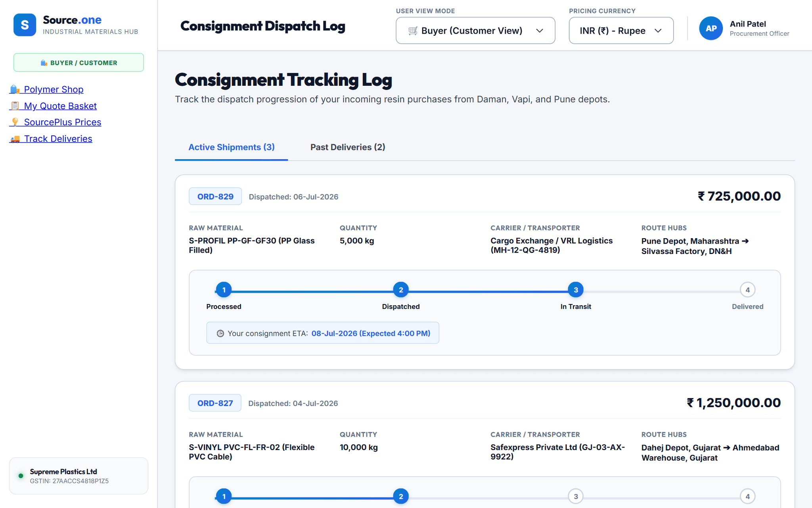
Task: Click Dispatched: 04-Jul-2026 text
Action: [293, 403]
